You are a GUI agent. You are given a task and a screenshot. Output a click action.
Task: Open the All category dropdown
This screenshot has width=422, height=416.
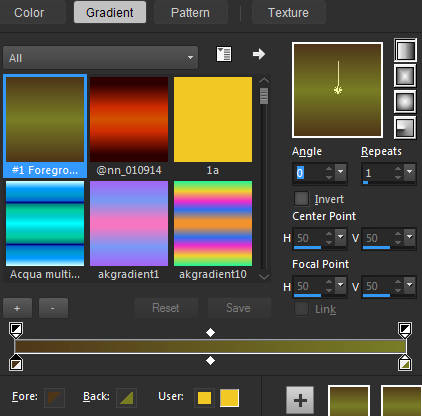(100, 58)
